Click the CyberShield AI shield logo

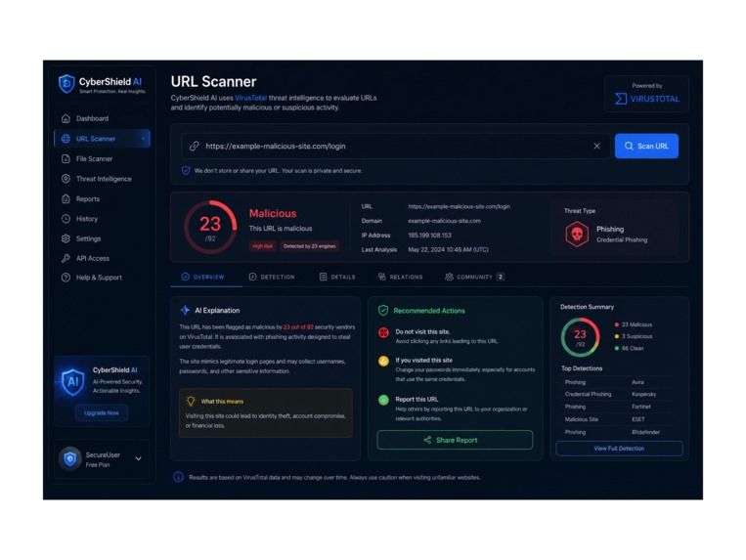point(66,84)
